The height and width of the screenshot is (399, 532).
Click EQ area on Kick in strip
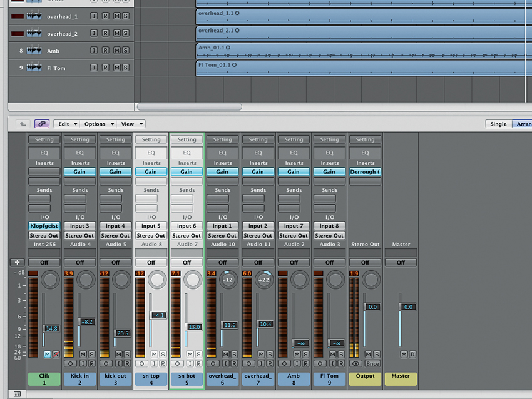(x=79, y=153)
